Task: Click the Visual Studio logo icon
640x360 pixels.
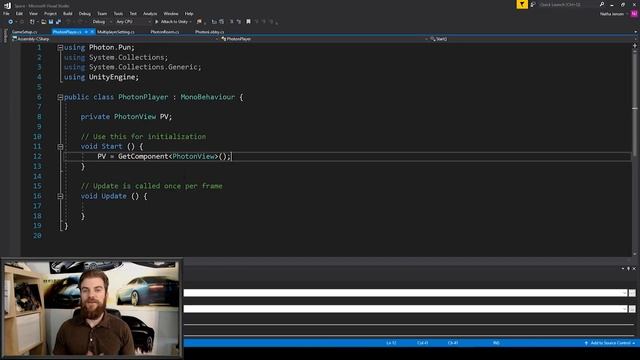Action: click(x=7, y=5)
